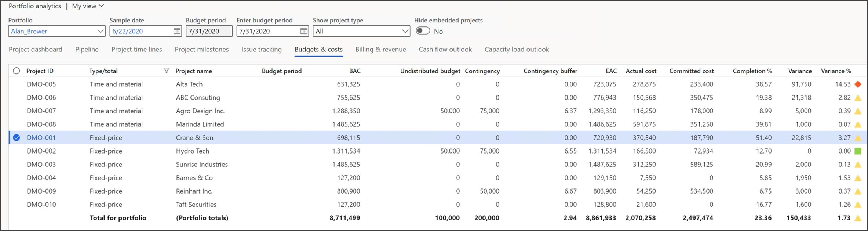Click the yellow warning triangle for Crane & Son
Viewport: 868px width, 231px height.
coord(858,138)
